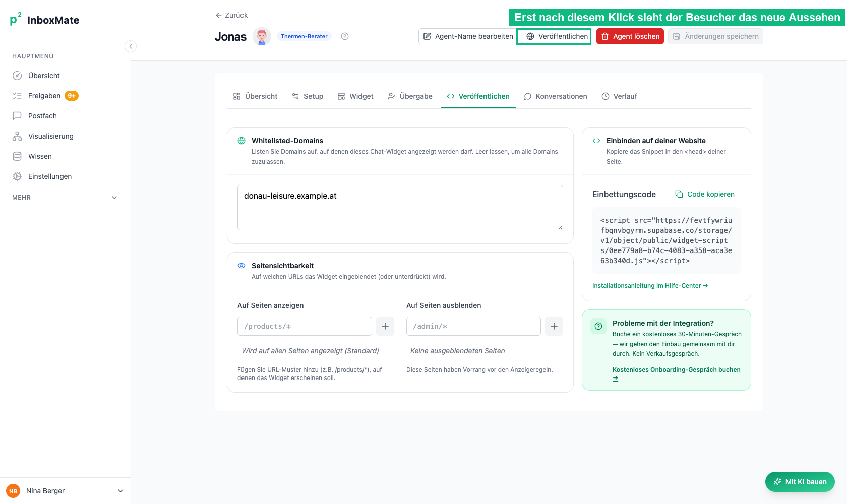Screen dimensions: 847x504
Task: Click the HAUPTMENÜ section label
Action: tap(33, 56)
